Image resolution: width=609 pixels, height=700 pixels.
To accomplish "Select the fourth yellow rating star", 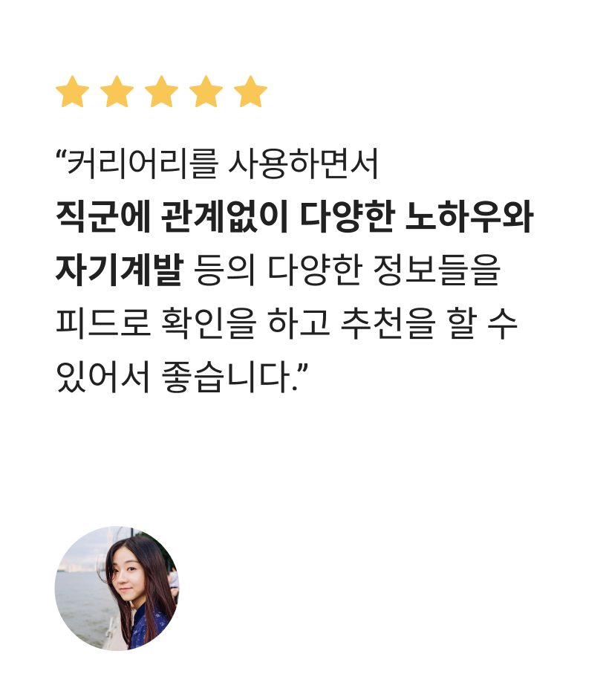I will [x=206, y=91].
